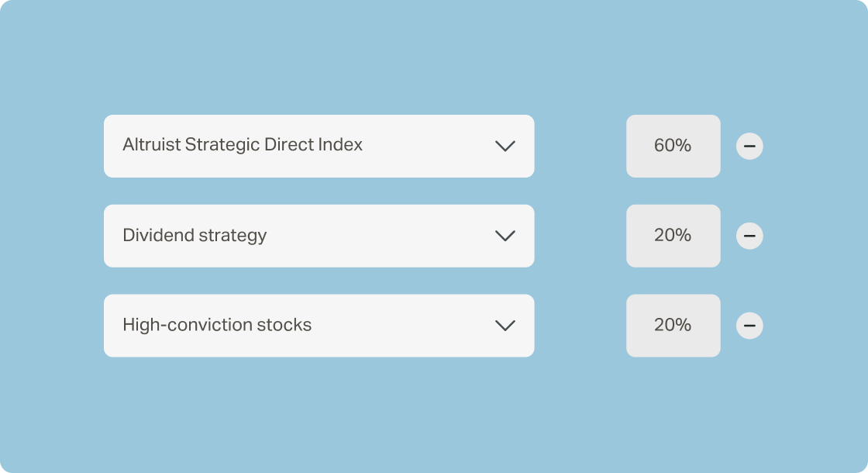
Task: Click the minus button next to 60%
Action: (x=749, y=147)
